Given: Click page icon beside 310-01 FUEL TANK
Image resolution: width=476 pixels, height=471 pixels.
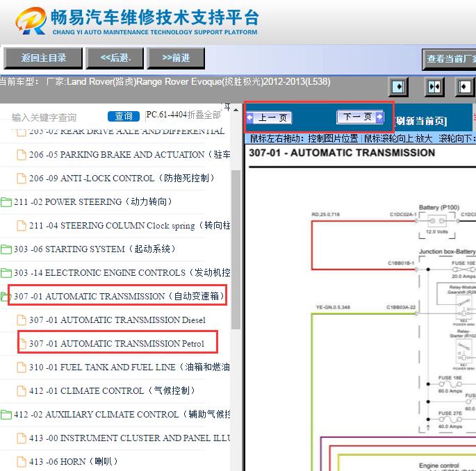Looking at the screenshot, I should click(22, 367).
